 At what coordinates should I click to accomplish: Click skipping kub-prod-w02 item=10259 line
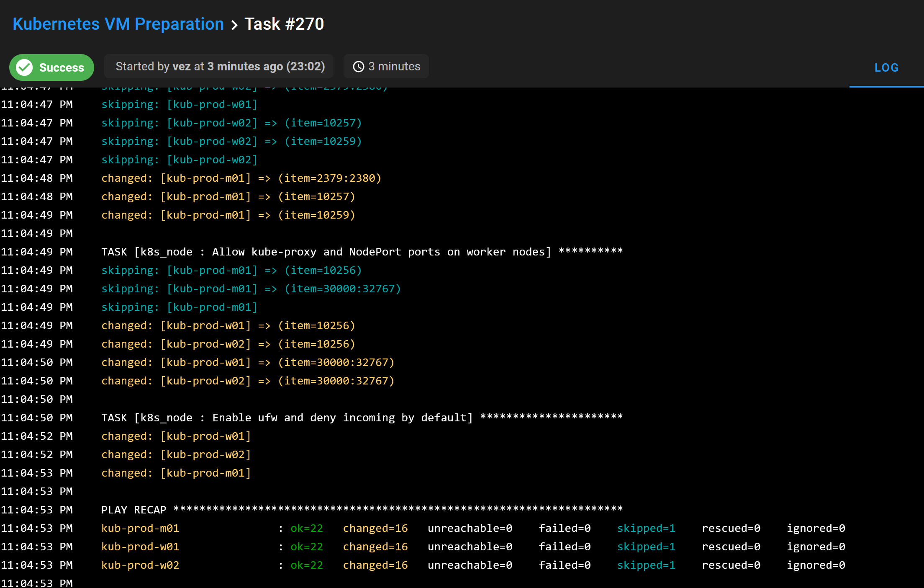(x=231, y=141)
